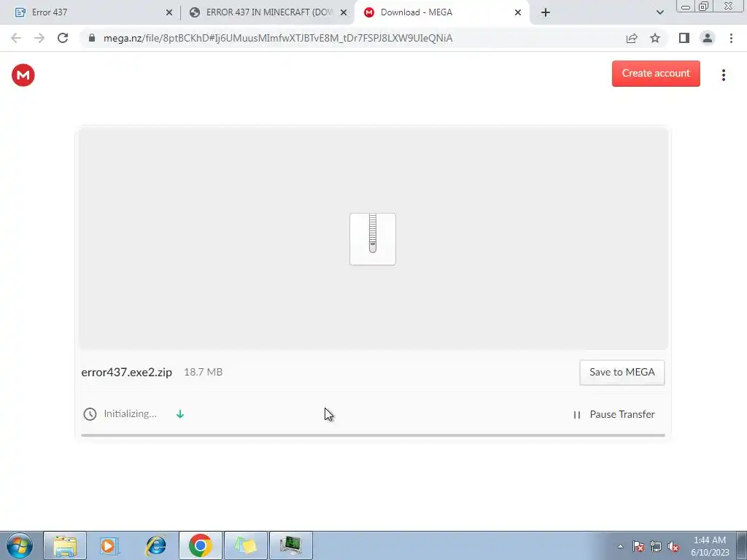
Task: Click the network status tray icon
Action: point(656,546)
